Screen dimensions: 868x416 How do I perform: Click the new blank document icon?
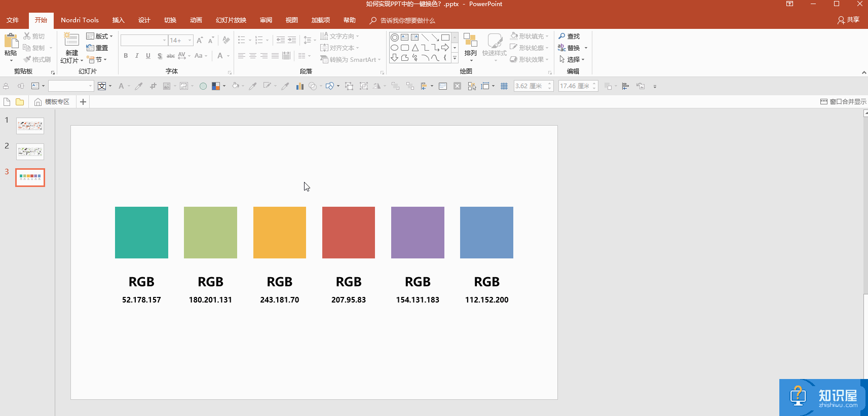click(x=7, y=102)
